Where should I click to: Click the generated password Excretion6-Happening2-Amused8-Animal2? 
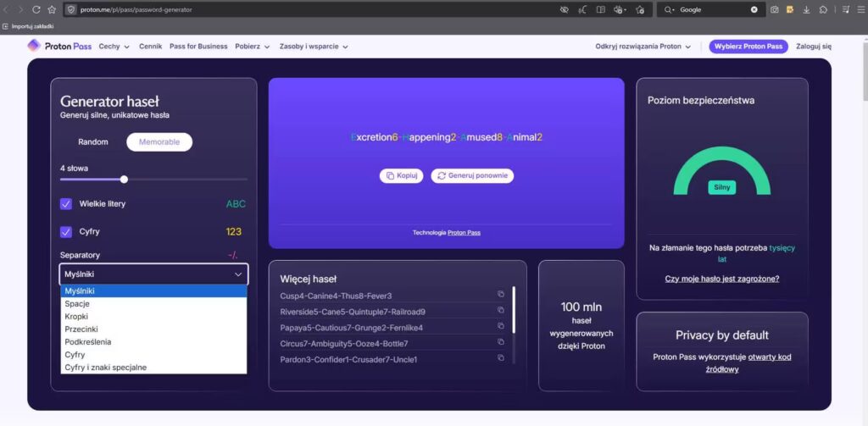pos(447,137)
